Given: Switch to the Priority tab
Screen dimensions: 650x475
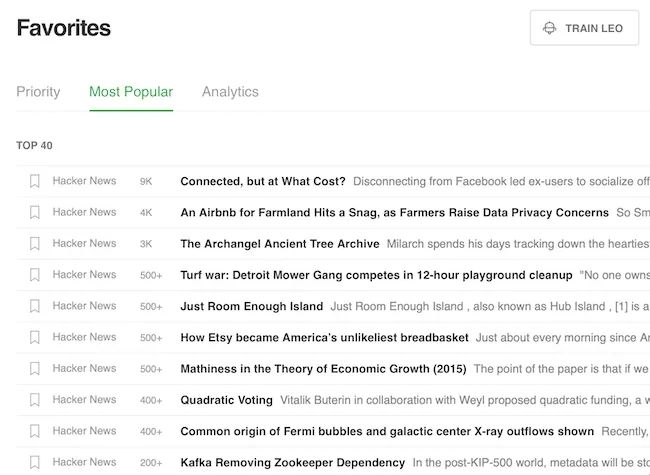Looking at the screenshot, I should tap(38, 92).
